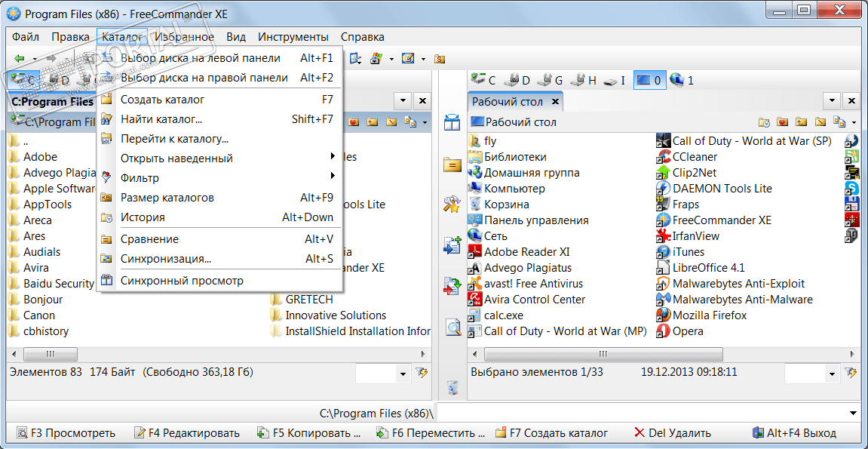Choose 'История' from the Каталог menu

coord(219,217)
